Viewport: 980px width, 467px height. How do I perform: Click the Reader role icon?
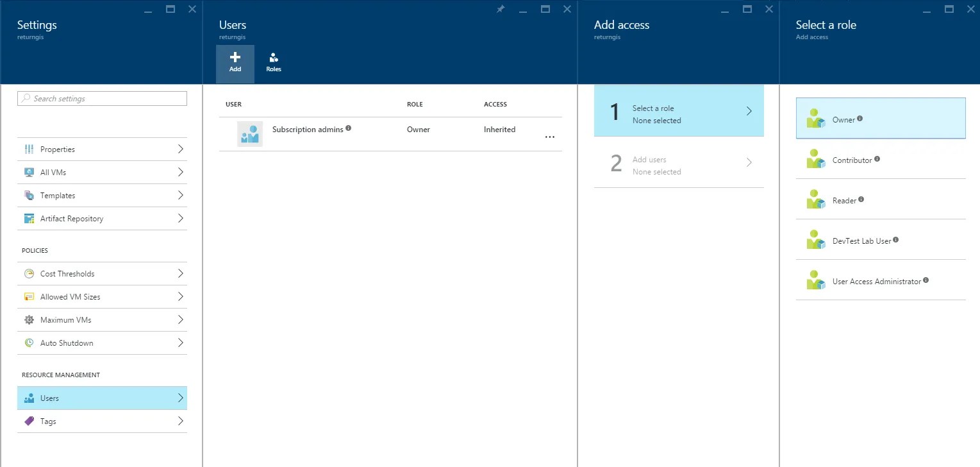click(x=816, y=200)
